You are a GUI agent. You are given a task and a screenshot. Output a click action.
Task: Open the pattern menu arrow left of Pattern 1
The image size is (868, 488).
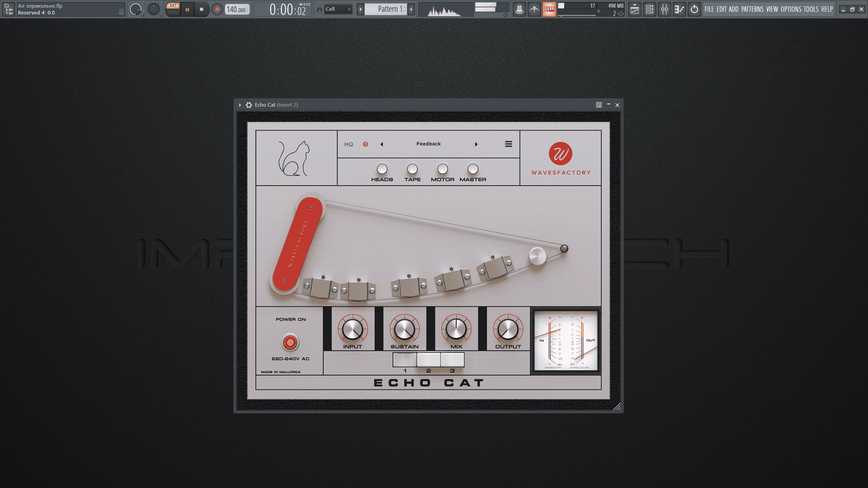360,9
